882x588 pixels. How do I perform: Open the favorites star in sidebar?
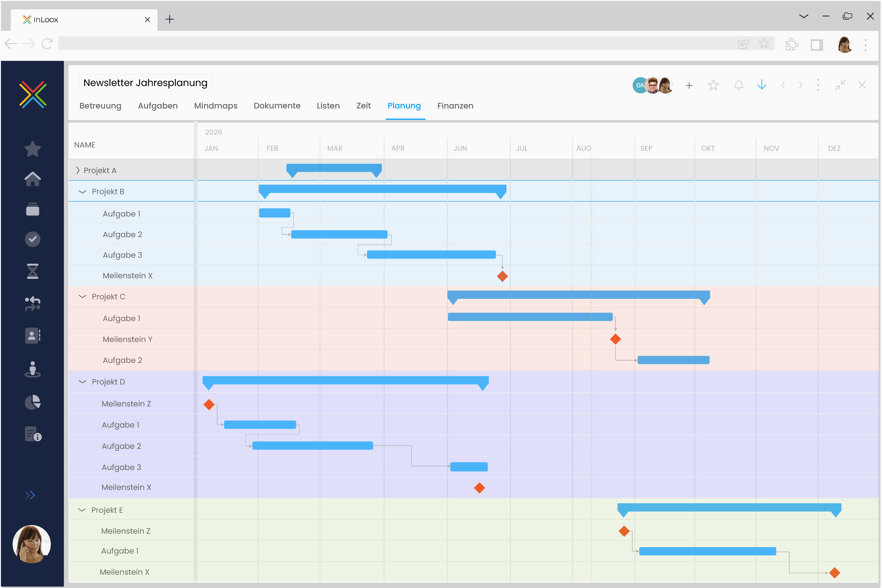pyautogui.click(x=33, y=149)
